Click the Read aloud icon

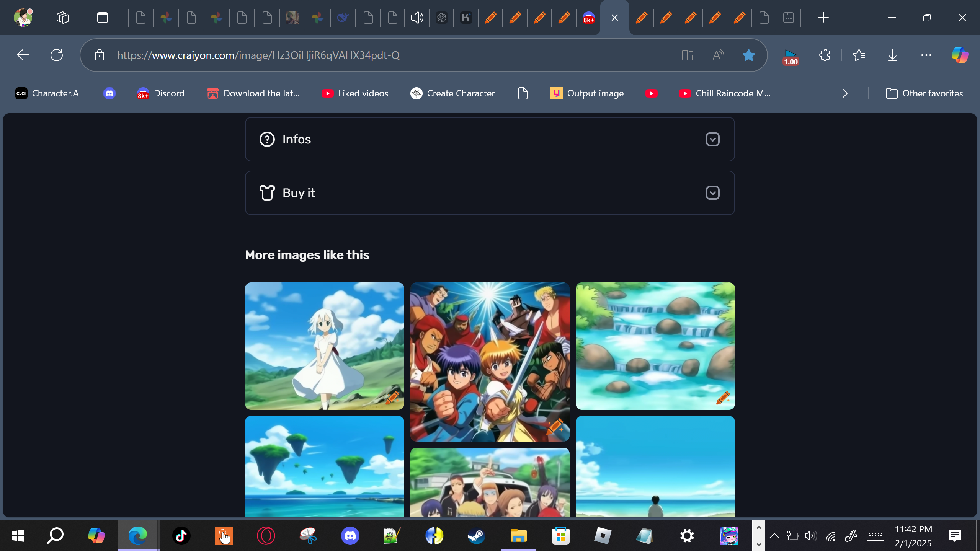[718, 55]
